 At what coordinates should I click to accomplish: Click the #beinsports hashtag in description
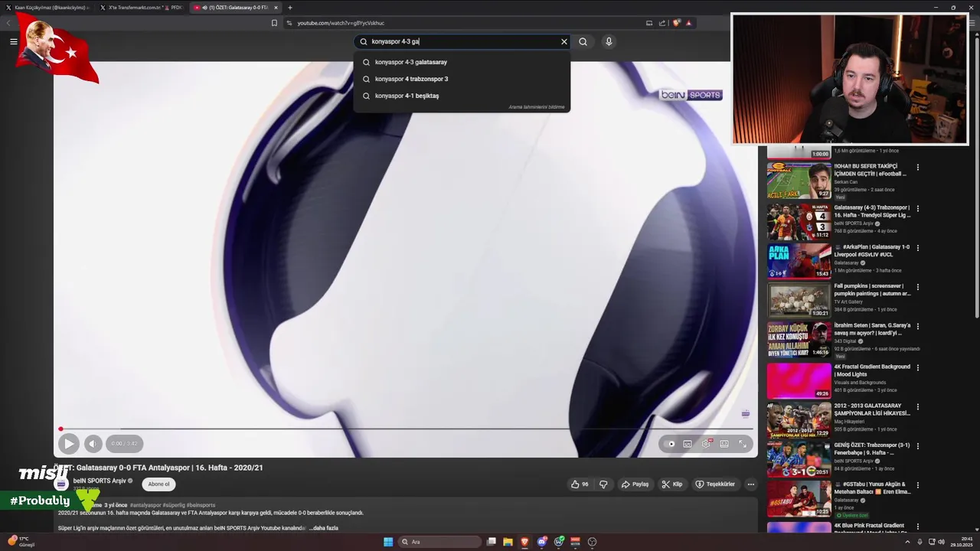[x=201, y=505]
